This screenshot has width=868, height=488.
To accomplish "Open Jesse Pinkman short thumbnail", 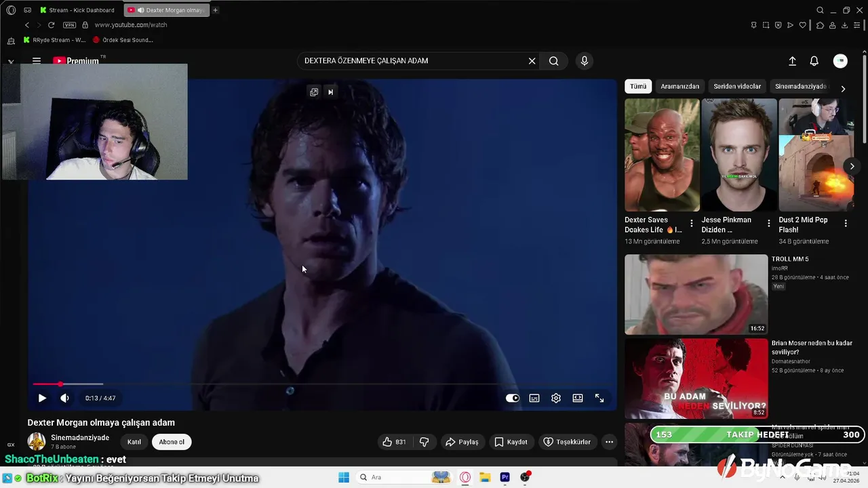I will (739, 155).
